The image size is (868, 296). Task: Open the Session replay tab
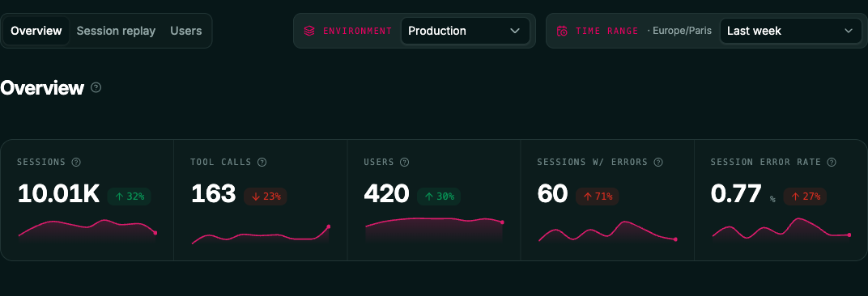click(x=116, y=31)
